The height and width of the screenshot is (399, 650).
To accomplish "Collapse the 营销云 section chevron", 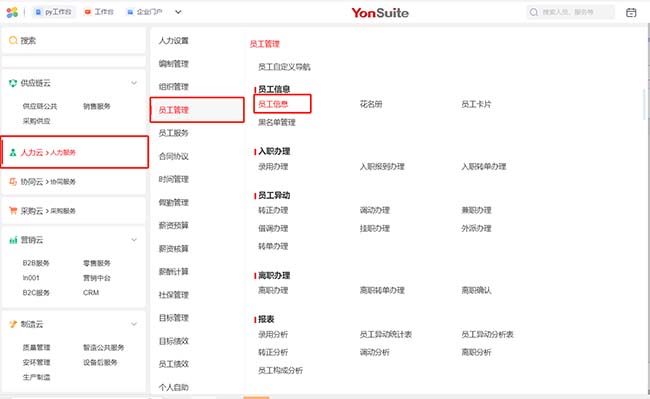I will [x=134, y=240].
